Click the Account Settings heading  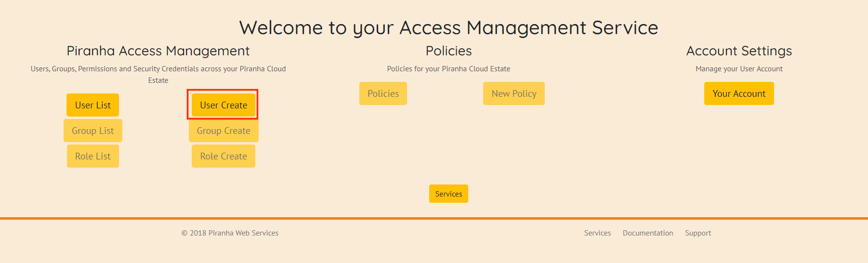click(x=738, y=51)
